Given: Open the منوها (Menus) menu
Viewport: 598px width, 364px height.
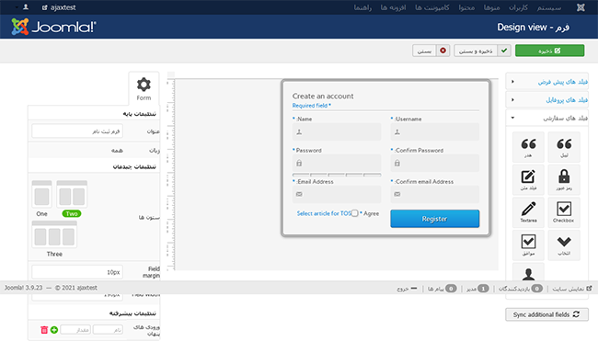Looking at the screenshot, I should (491, 7).
